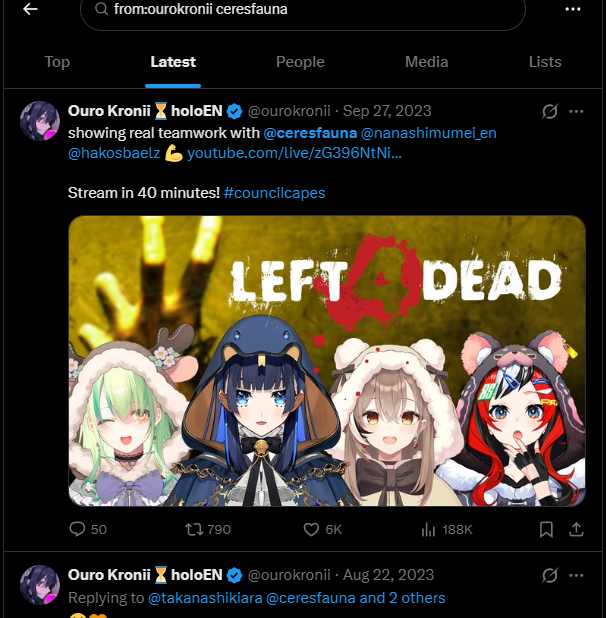Click Grok explain icon on Sep 27 tweet
Viewport: 606px width, 618px height.
point(550,112)
